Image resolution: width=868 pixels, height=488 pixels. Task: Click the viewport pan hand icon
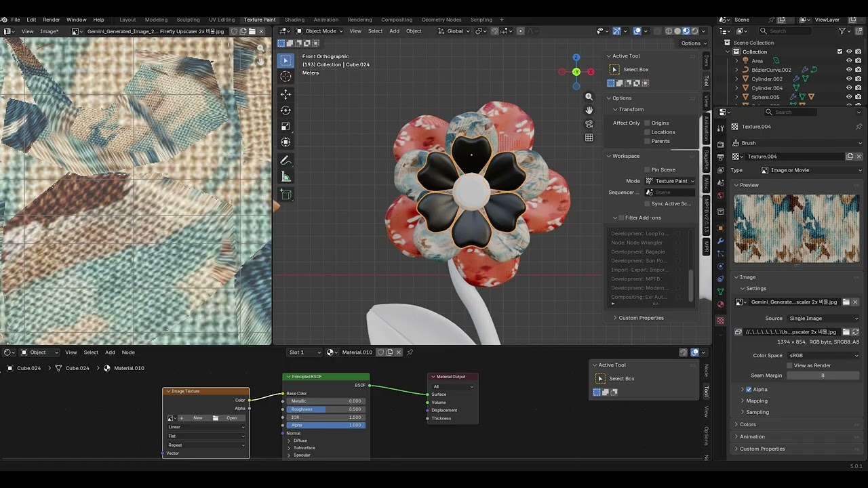click(x=589, y=110)
